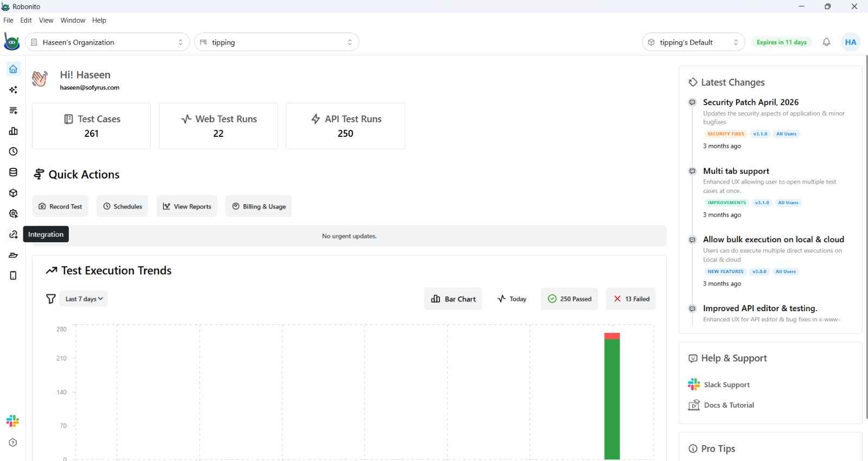Open the test list plus icon in sidebar
This screenshot has height=461, width=868.
click(x=13, y=110)
